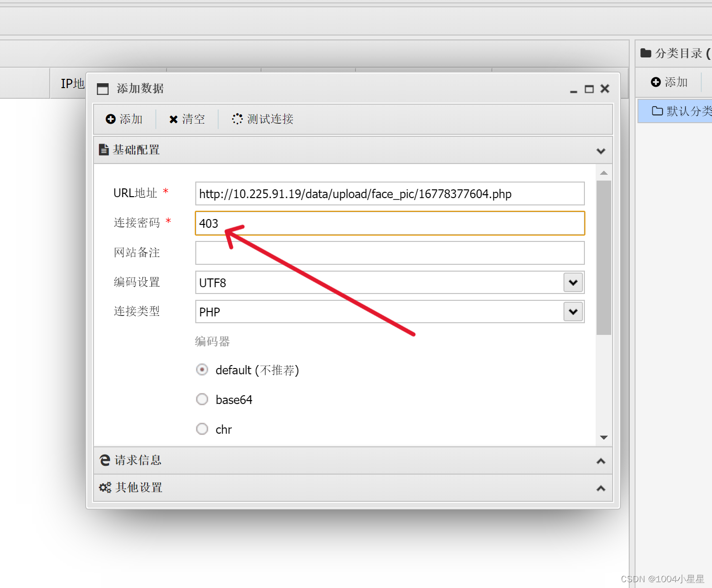Image resolution: width=712 pixels, height=588 pixels.
Task: Click the 请求信息 section header
Action: 353,460
